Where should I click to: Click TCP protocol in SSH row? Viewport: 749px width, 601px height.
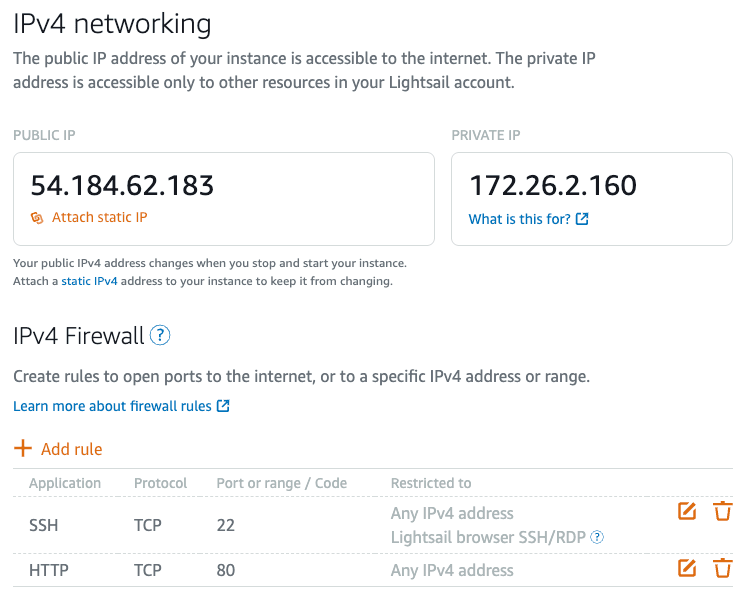(x=148, y=526)
